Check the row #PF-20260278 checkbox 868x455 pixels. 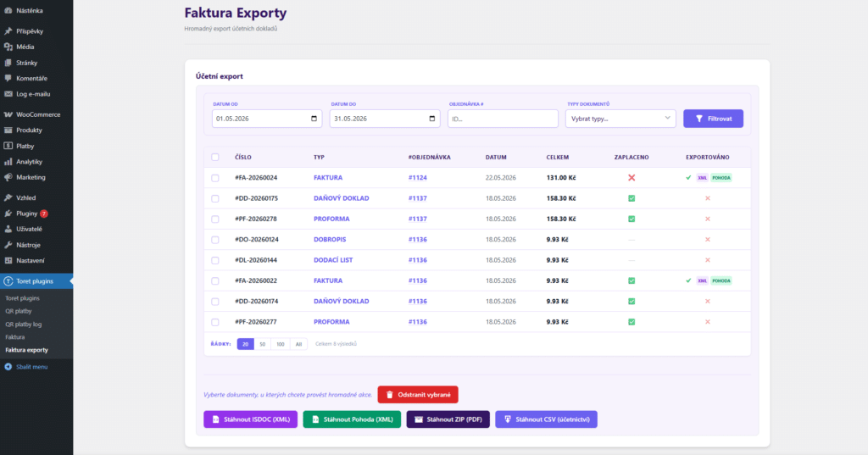point(215,219)
